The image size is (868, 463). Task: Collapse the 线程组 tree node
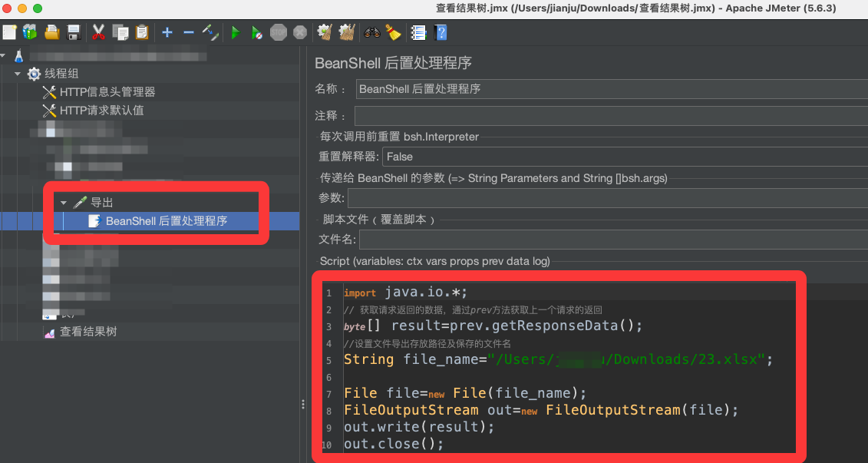tap(18, 74)
